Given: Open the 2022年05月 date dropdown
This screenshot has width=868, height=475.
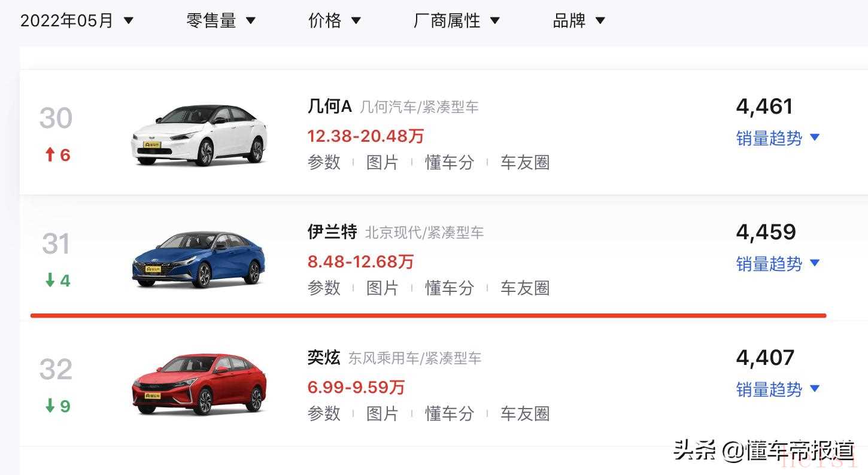Looking at the screenshot, I should click(77, 21).
